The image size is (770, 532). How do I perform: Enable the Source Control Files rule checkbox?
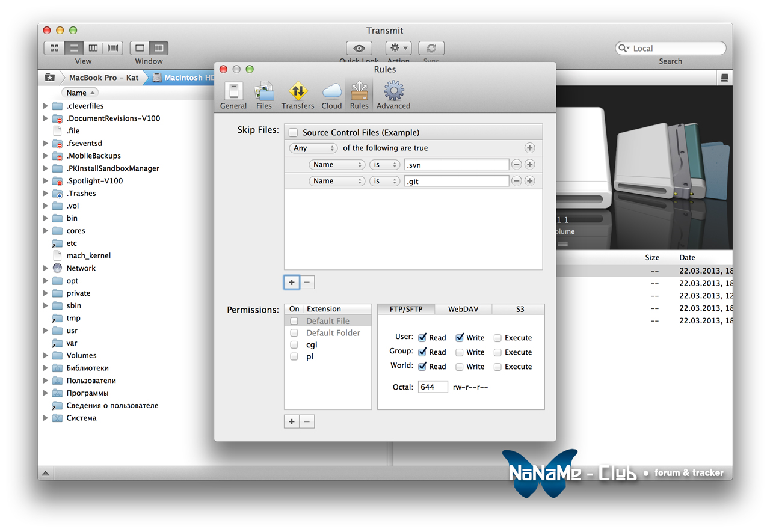pyautogui.click(x=294, y=132)
